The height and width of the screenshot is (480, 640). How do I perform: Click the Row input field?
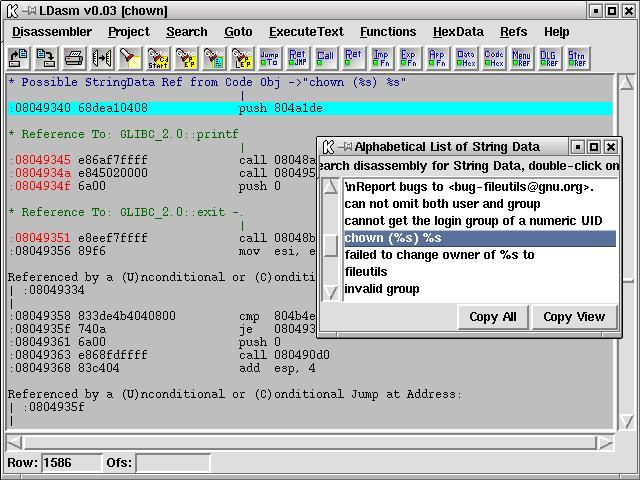click(x=71, y=463)
